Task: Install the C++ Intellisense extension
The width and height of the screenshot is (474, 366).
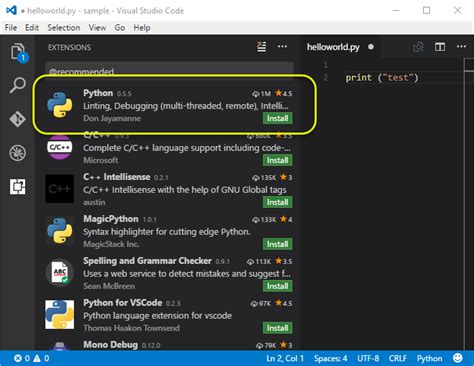Action: click(277, 202)
